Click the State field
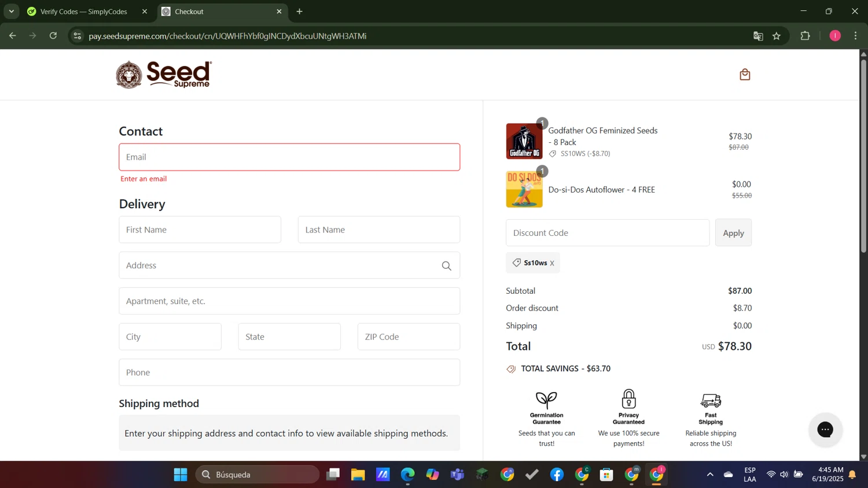The image size is (868, 488). (289, 337)
